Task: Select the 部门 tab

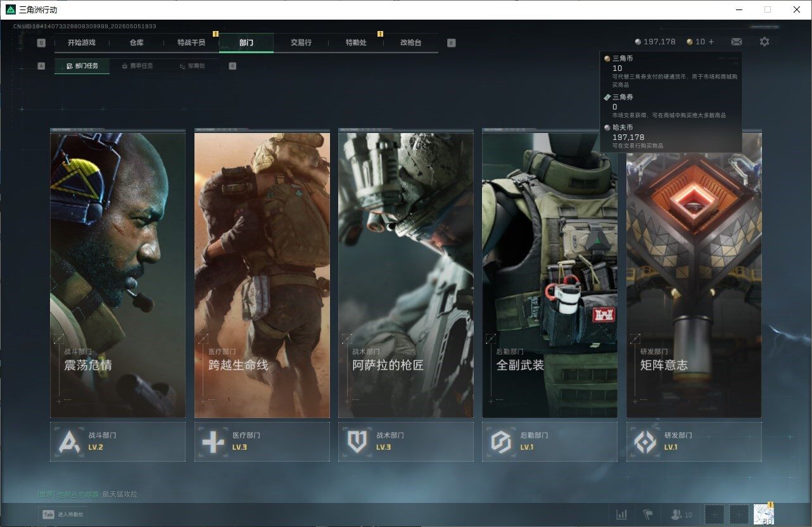Action: tap(246, 42)
